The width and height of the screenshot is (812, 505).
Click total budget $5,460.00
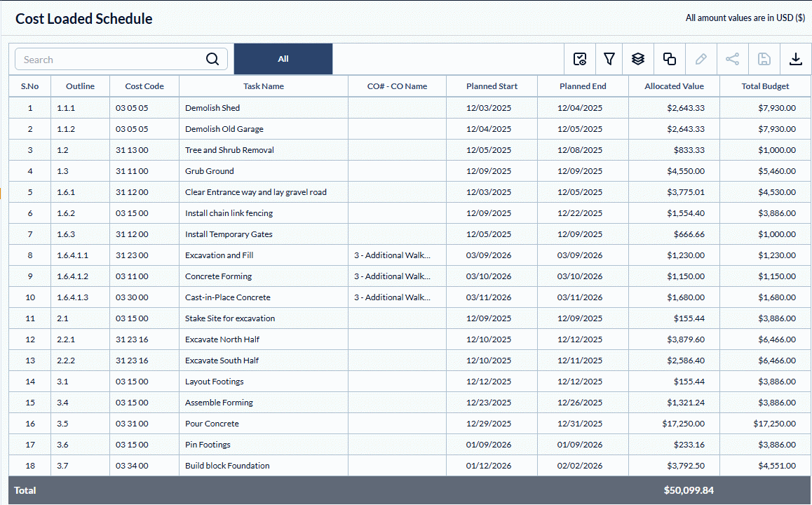[x=777, y=171]
